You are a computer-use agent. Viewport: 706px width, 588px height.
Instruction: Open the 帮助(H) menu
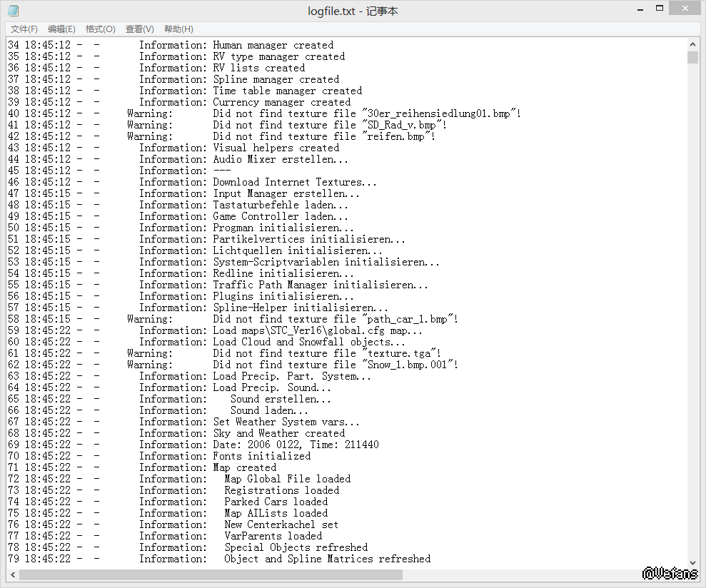pyautogui.click(x=178, y=29)
